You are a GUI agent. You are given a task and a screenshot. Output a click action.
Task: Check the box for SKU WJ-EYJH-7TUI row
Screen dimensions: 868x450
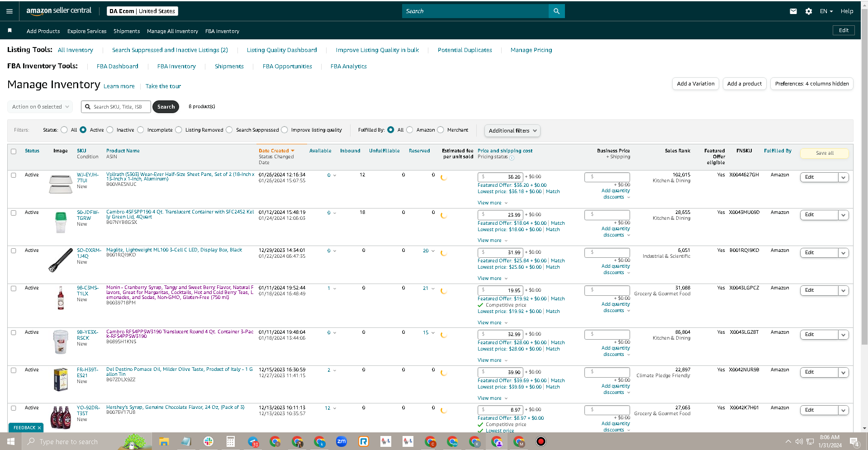click(14, 175)
